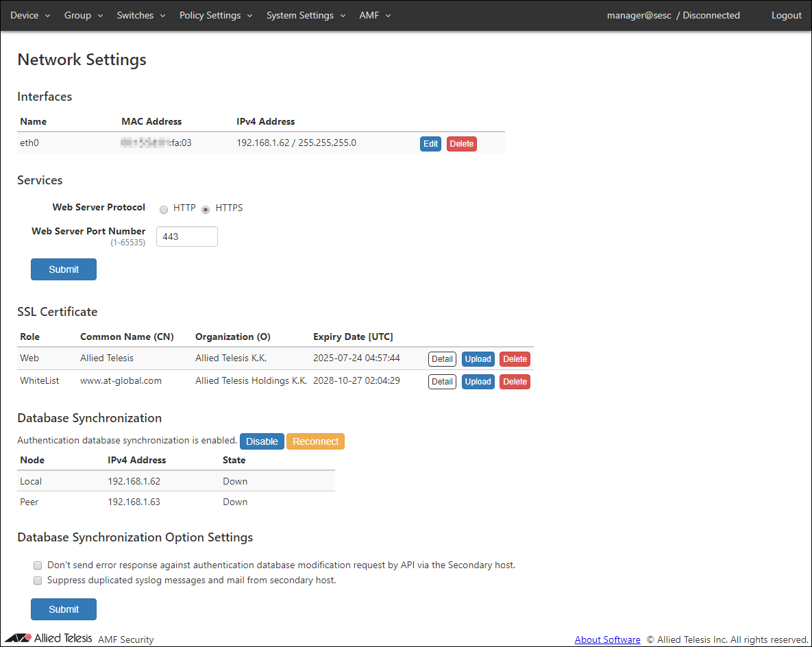The width and height of the screenshot is (812, 647).
Task: Enable 'Don't send error response' checkbox
Action: [38, 566]
